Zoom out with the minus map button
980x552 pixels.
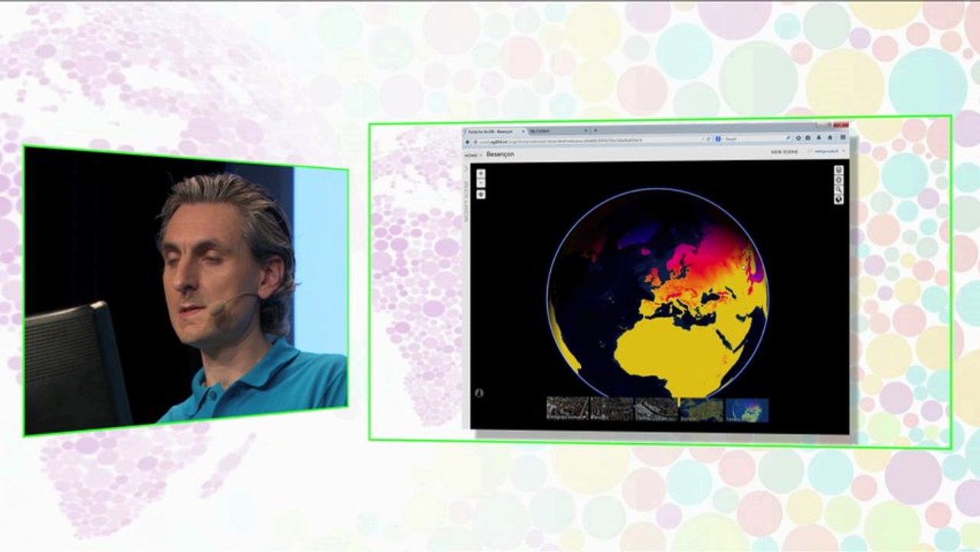[x=480, y=183]
